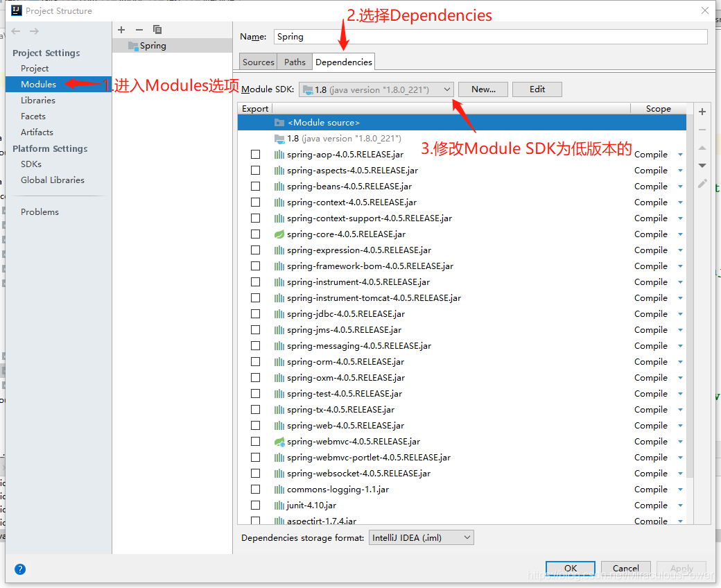Switch to the Sources tab
721x588 pixels.
[x=259, y=62]
